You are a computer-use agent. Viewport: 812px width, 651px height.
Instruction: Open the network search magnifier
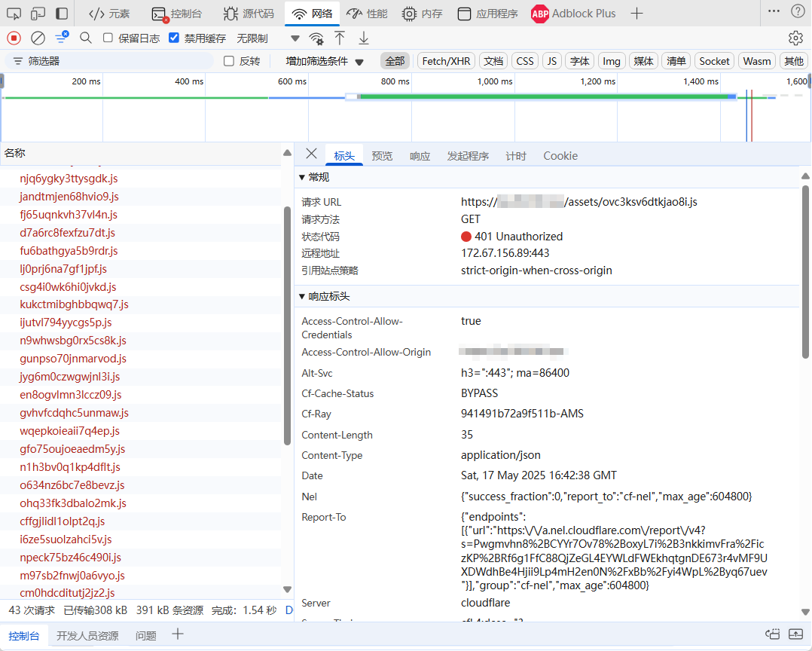point(86,38)
